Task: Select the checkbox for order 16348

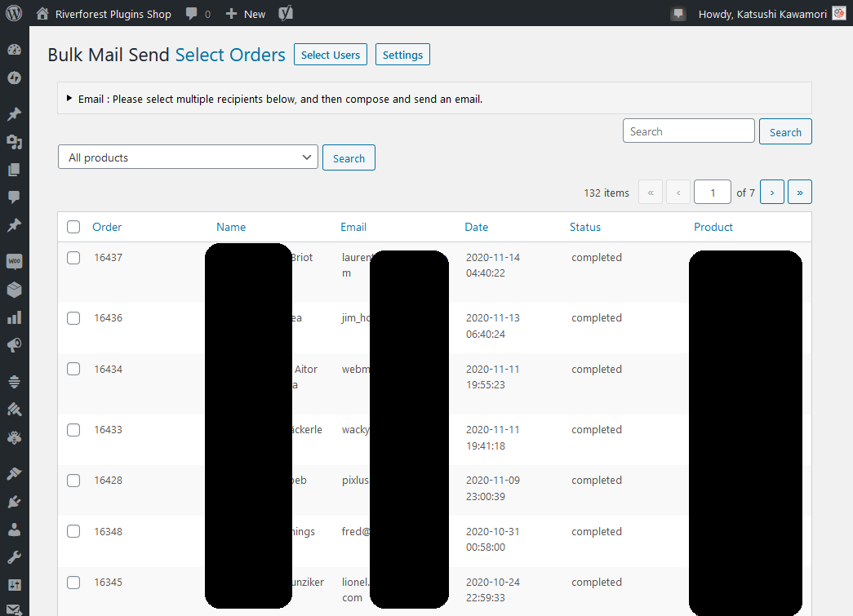Action: click(x=73, y=531)
